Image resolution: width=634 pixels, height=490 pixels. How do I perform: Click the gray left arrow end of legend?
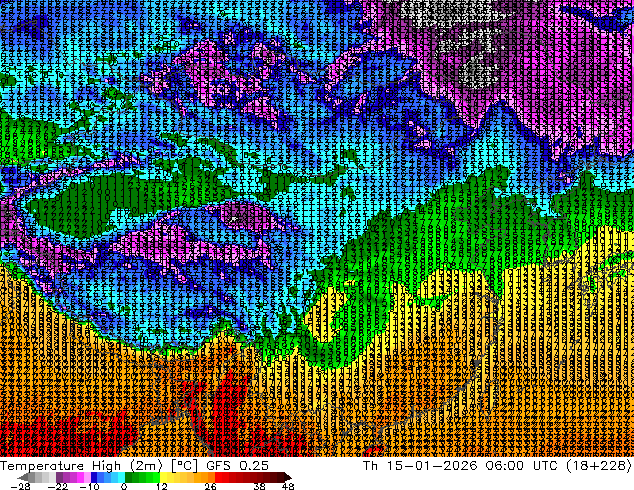coord(23,477)
